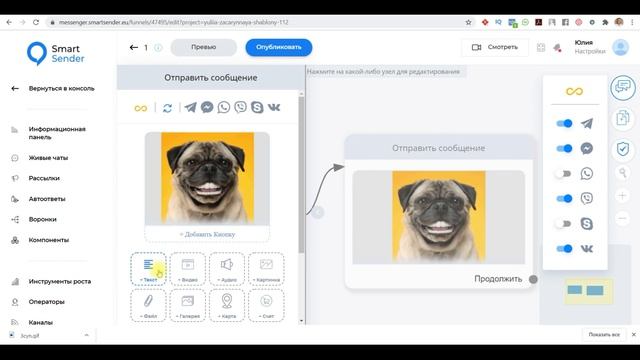Add a Файл attachment block
The width and height of the screenshot is (640, 360).
pyautogui.click(x=148, y=305)
